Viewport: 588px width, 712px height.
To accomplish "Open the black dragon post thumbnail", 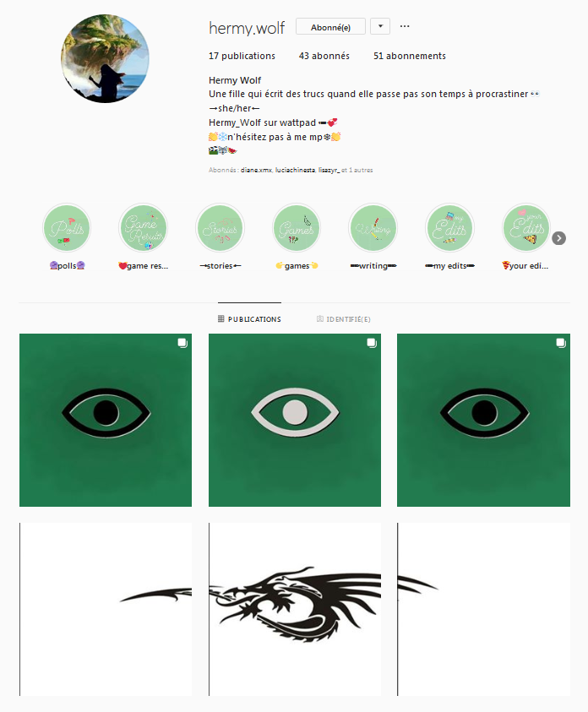I will [295, 609].
